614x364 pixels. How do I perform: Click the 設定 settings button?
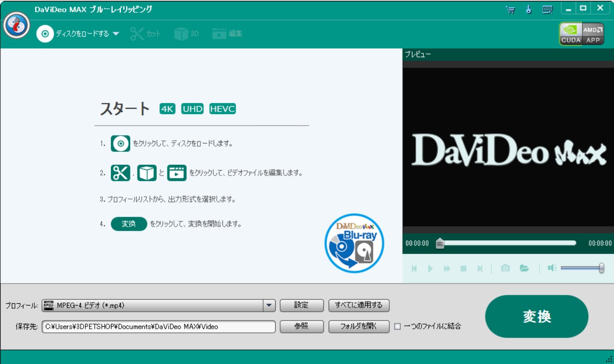tap(302, 305)
